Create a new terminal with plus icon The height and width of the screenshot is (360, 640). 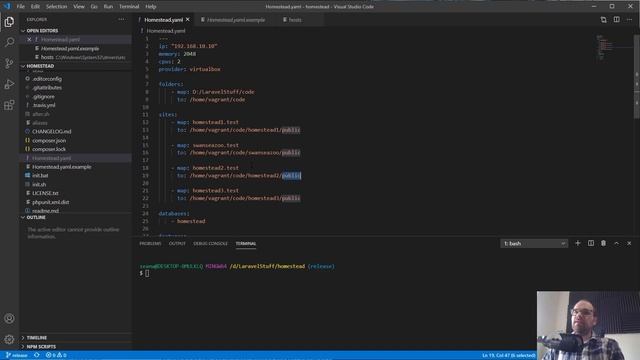pos(578,243)
